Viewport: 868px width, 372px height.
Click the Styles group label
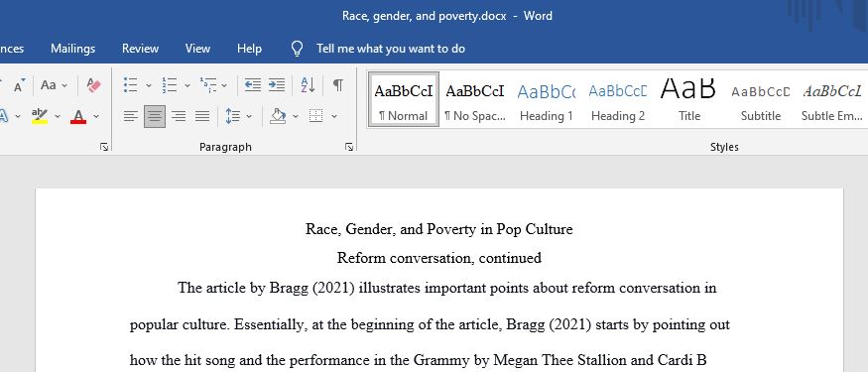tap(724, 147)
